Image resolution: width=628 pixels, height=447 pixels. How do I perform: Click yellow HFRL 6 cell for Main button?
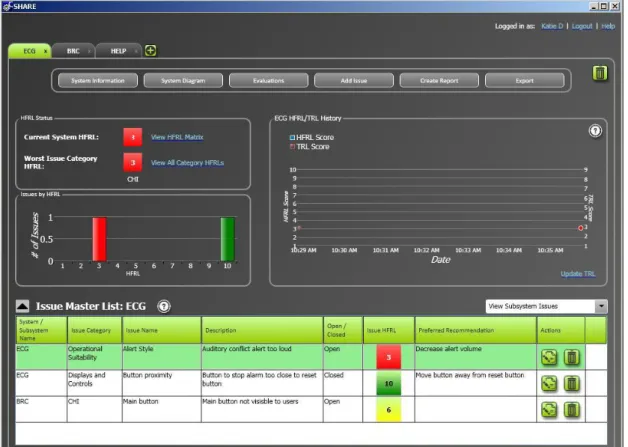click(388, 410)
